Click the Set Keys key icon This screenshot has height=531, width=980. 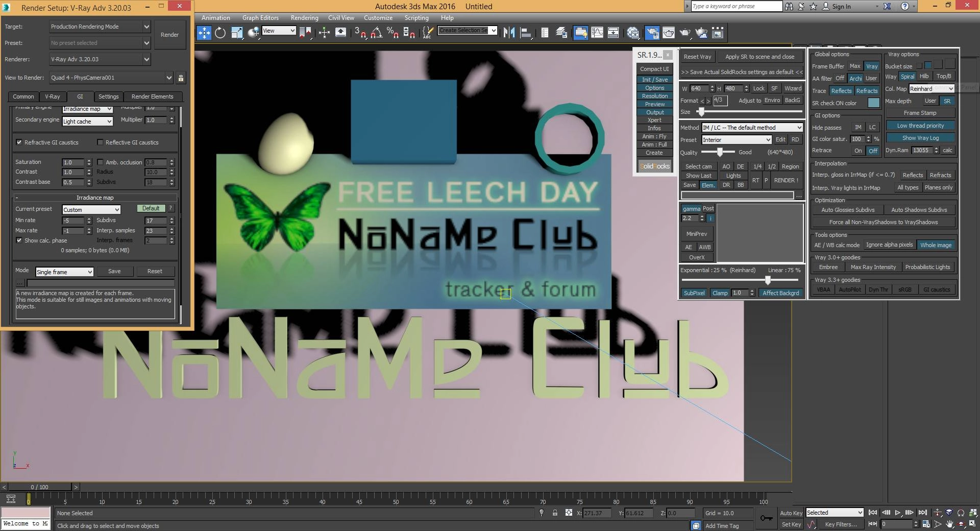766,518
